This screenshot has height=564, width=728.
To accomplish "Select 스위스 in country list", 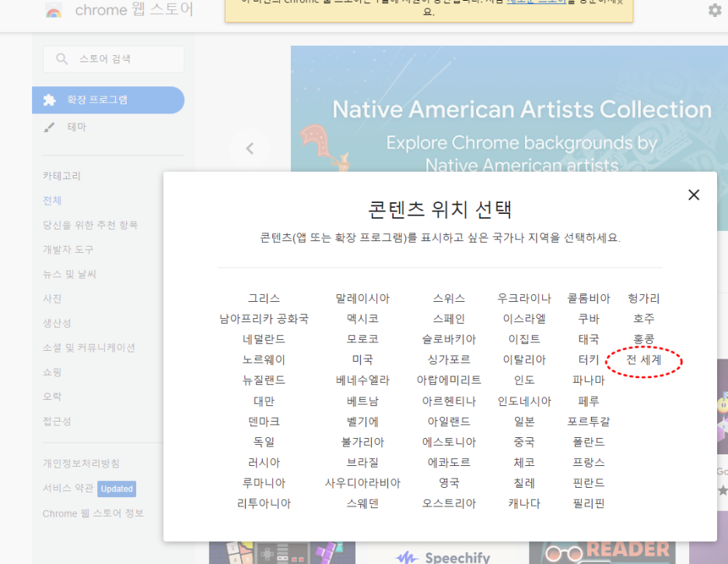I will click(x=449, y=299).
